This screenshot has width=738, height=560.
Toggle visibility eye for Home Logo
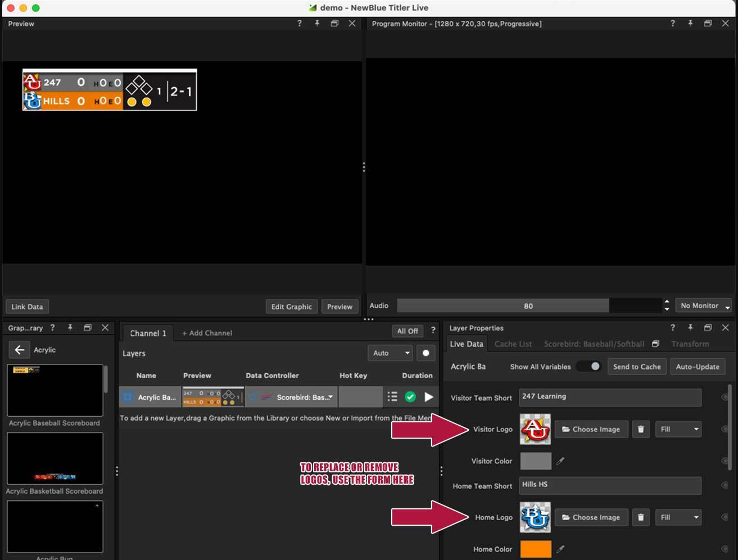pos(725,517)
